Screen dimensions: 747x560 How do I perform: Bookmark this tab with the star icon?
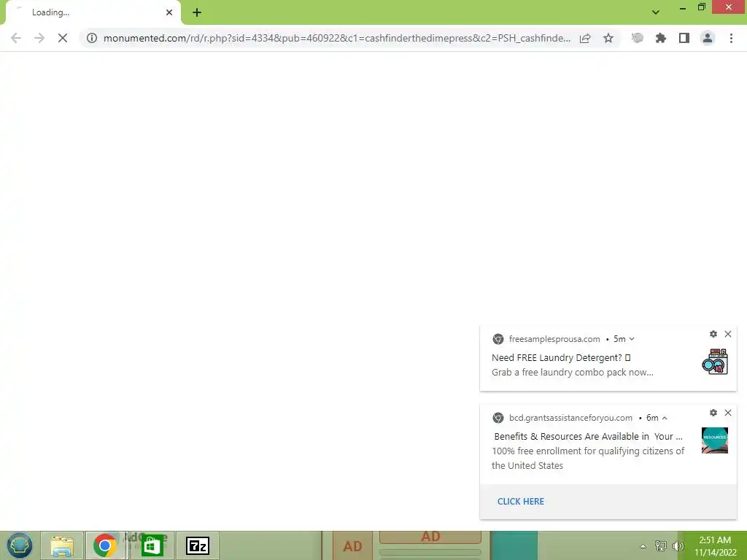608,38
